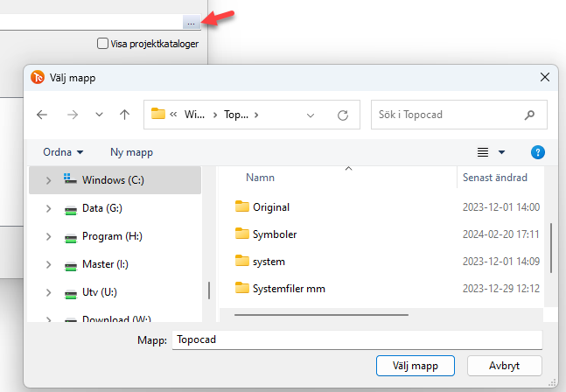Expand Program (H:) drive node
Image resolution: width=566 pixels, height=392 pixels.
48,236
